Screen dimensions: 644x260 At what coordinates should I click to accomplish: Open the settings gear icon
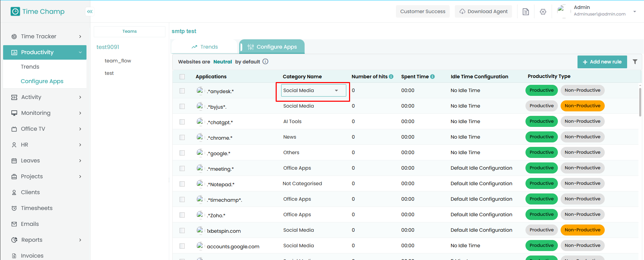pyautogui.click(x=543, y=12)
